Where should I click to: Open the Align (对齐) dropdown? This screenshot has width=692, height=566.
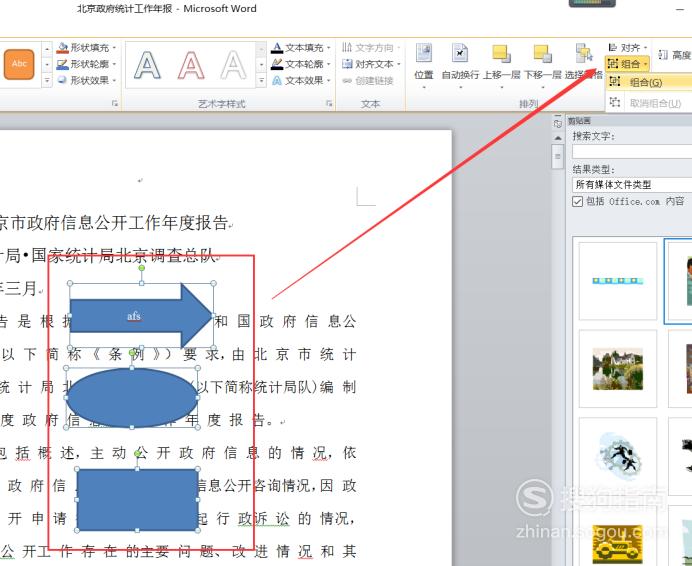pyautogui.click(x=628, y=47)
